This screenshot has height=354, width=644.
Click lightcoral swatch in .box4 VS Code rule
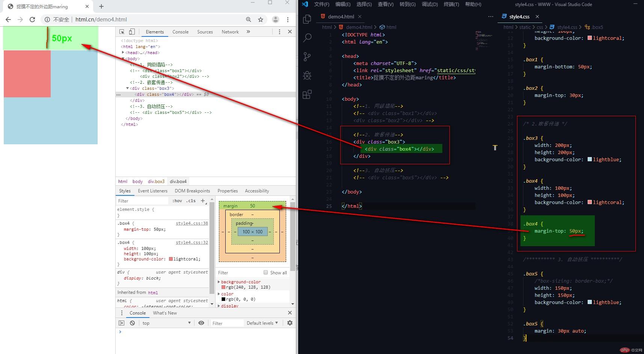pyautogui.click(x=590, y=202)
